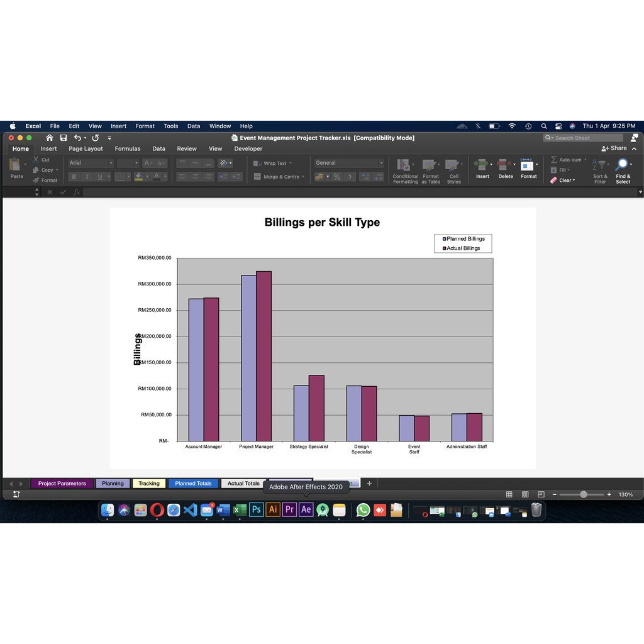Switch to the Formulas ribbon tab
Viewport: 644px width, 644px height.
pos(128,148)
